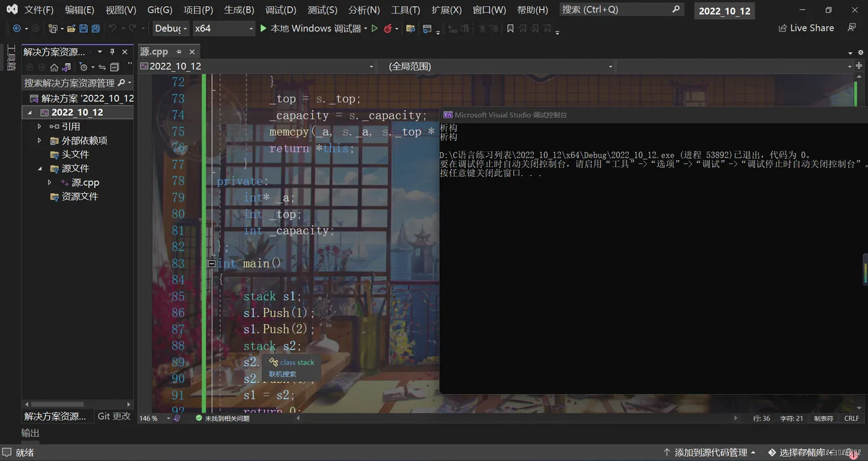Click the sync with active document icon
Image resolution: width=868 pixels, height=461 pixels.
[102, 67]
